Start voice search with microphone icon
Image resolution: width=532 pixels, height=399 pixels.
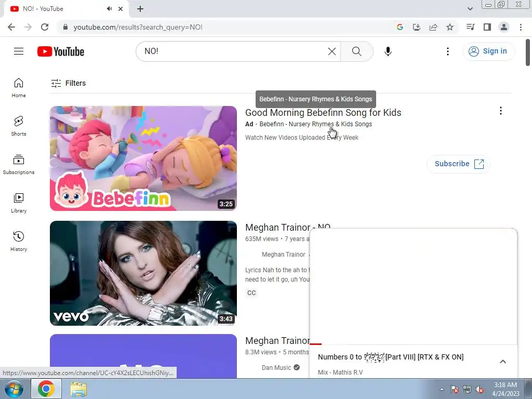tap(388, 51)
